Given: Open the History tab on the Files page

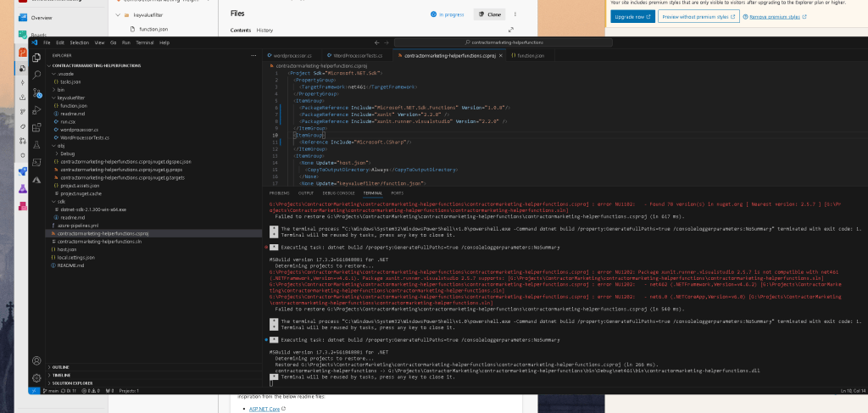Looking at the screenshot, I should [x=264, y=31].
